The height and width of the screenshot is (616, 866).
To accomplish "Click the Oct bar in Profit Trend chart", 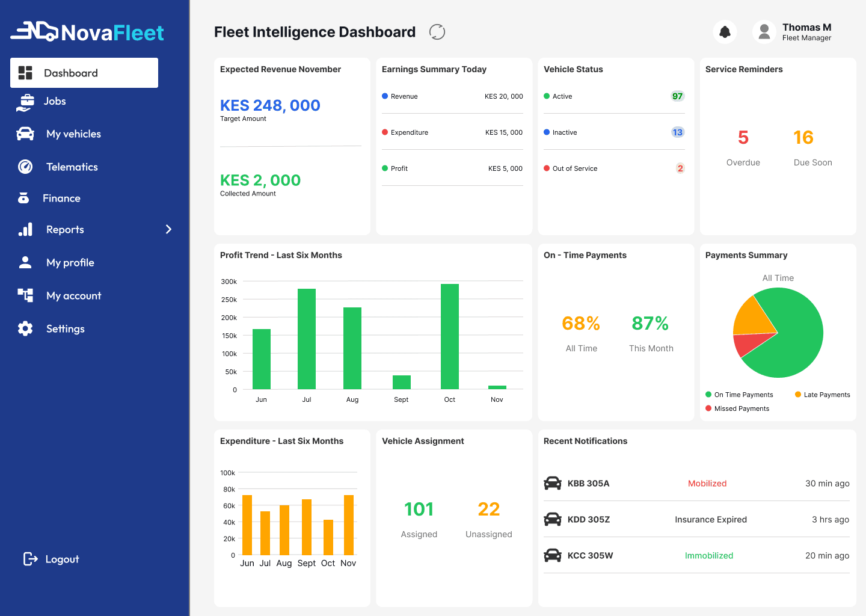I will click(450, 336).
